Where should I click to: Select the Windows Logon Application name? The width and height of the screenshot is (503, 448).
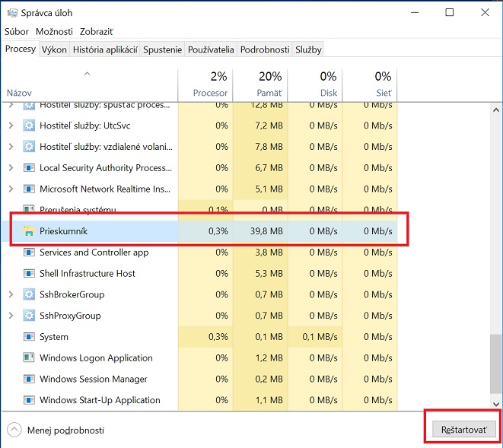click(x=96, y=358)
